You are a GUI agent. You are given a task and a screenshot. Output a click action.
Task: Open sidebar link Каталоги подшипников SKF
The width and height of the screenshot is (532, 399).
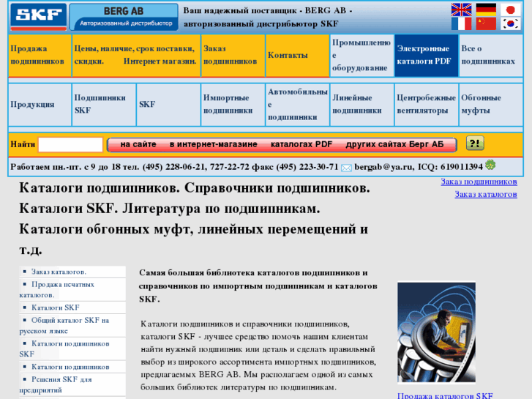click(64, 348)
